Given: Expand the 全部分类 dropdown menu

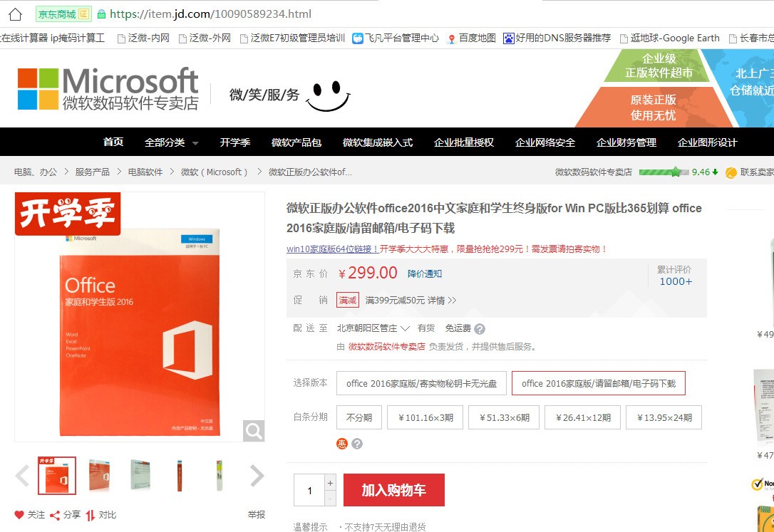Looking at the screenshot, I should [171, 142].
